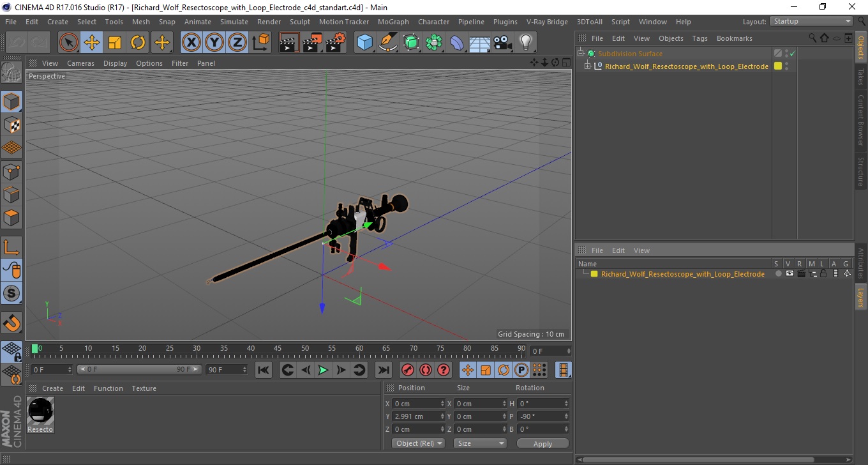Switch to Points mode
Image resolution: width=868 pixels, height=465 pixels.
[x=11, y=171]
